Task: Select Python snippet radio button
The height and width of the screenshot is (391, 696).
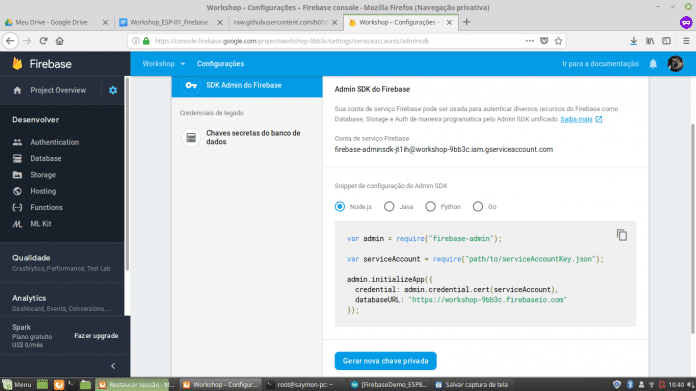Action: click(430, 206)
